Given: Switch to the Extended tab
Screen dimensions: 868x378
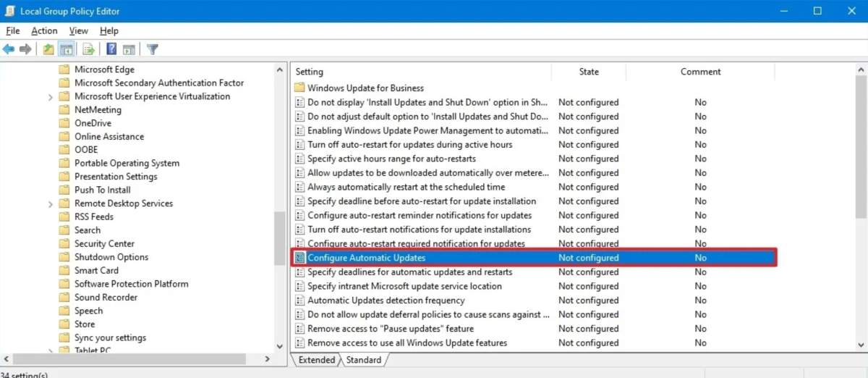Looking at the screenshot, I should 316,360.
